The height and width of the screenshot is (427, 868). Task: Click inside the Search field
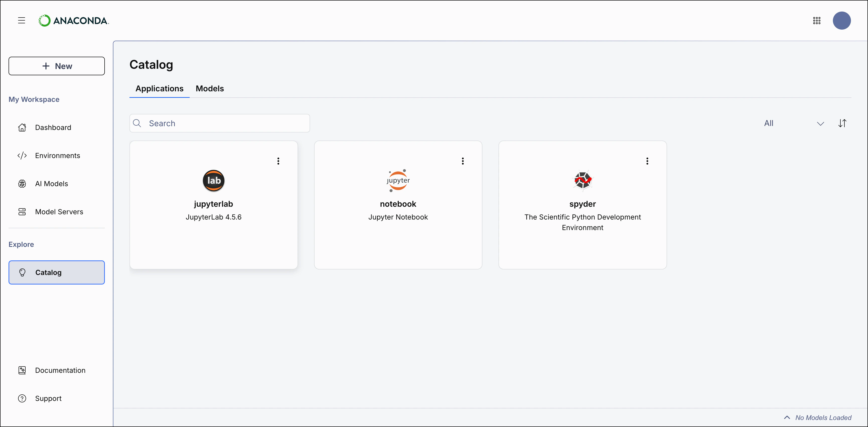click(219, 123)
